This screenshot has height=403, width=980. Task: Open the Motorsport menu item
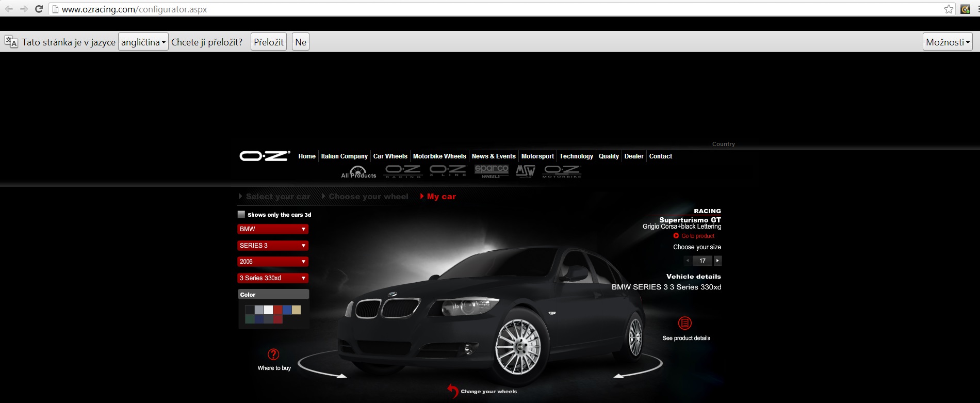point(537,156)
